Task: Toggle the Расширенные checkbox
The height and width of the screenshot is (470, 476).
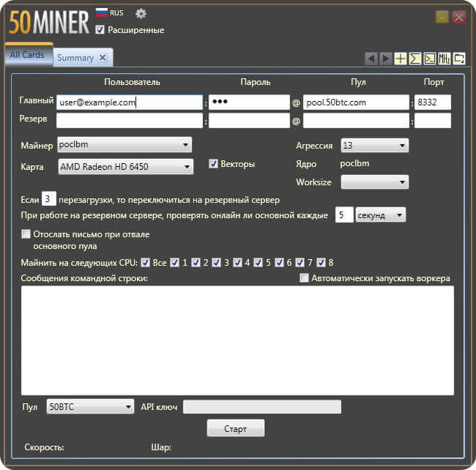Action: pyautogui.click(x=100, y=30)
